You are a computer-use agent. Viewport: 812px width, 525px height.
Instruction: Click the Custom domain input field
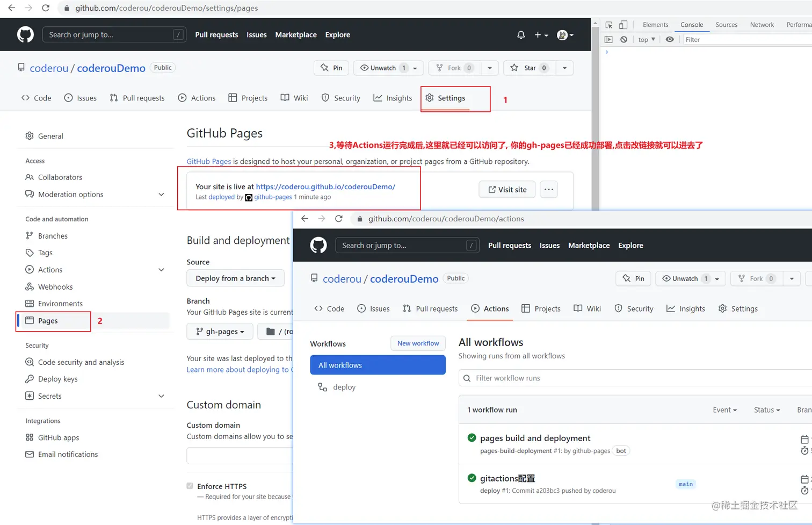pos(240,456)
